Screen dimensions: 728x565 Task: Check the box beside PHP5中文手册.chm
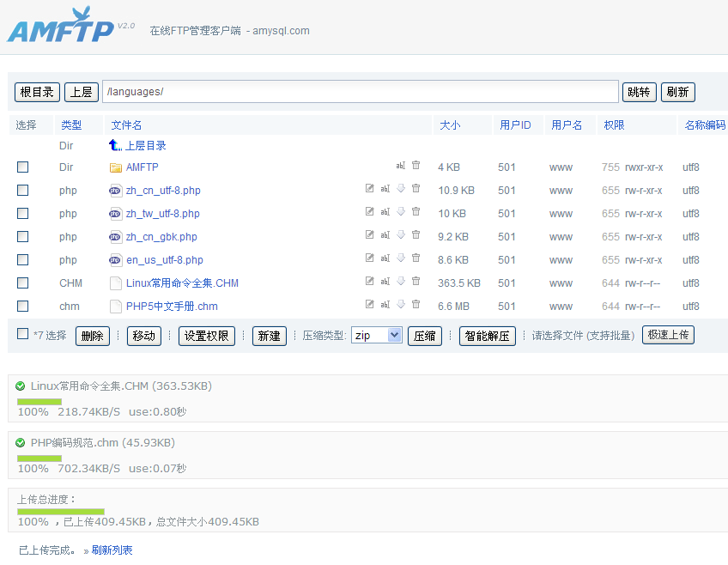point(21,306)
